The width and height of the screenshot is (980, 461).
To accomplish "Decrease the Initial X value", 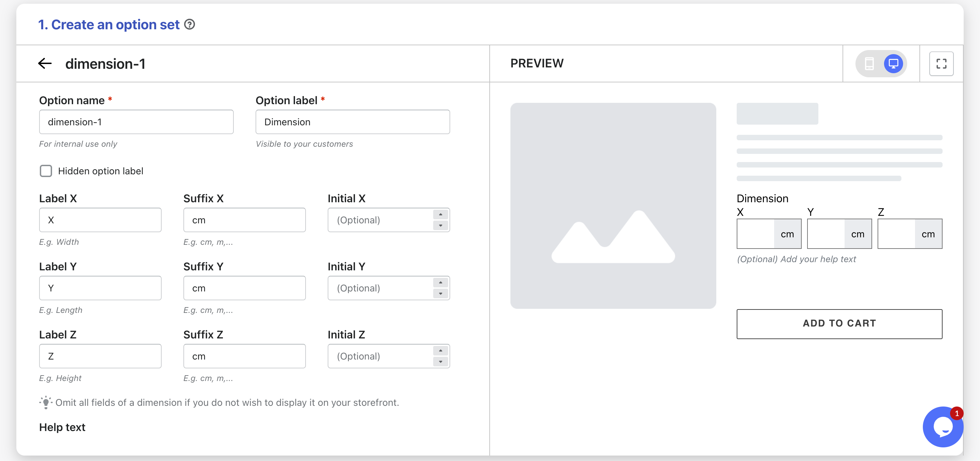I will pyautogui.click(x=441, y=225).
